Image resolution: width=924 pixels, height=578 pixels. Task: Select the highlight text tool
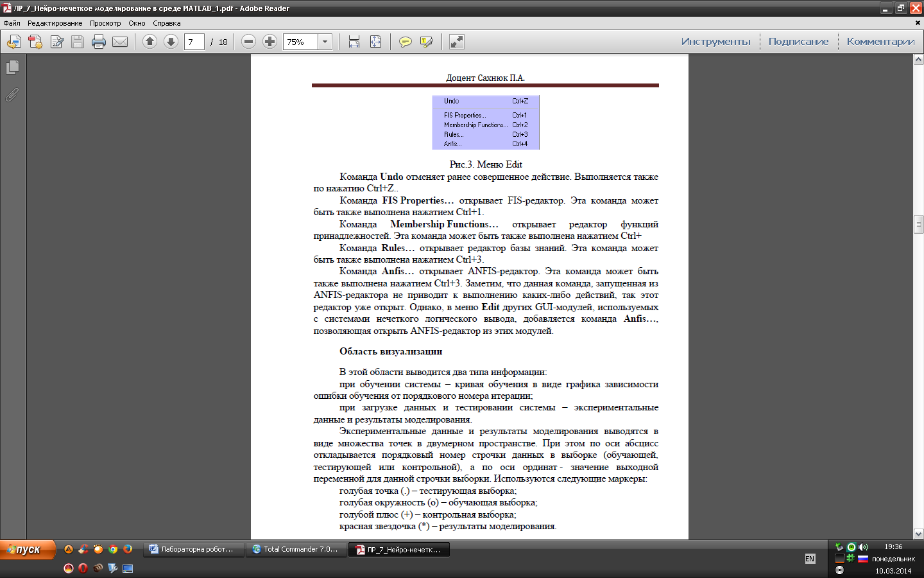427,42
